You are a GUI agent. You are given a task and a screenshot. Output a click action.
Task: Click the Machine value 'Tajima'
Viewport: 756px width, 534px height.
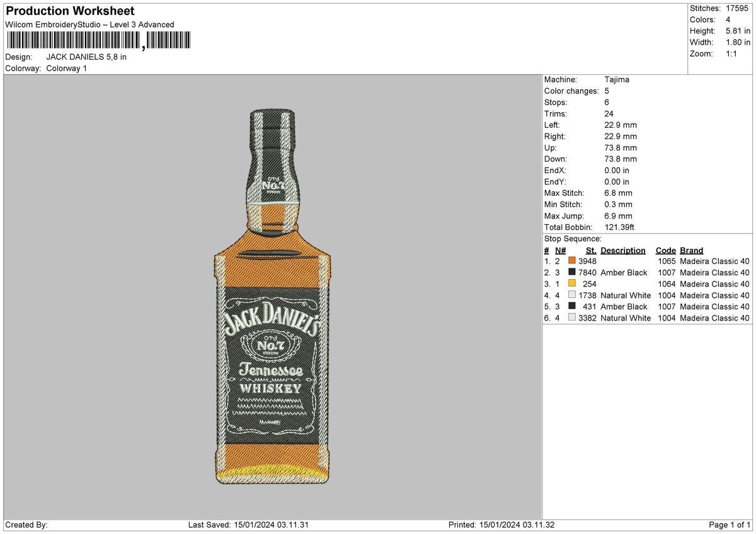(617, 79)
